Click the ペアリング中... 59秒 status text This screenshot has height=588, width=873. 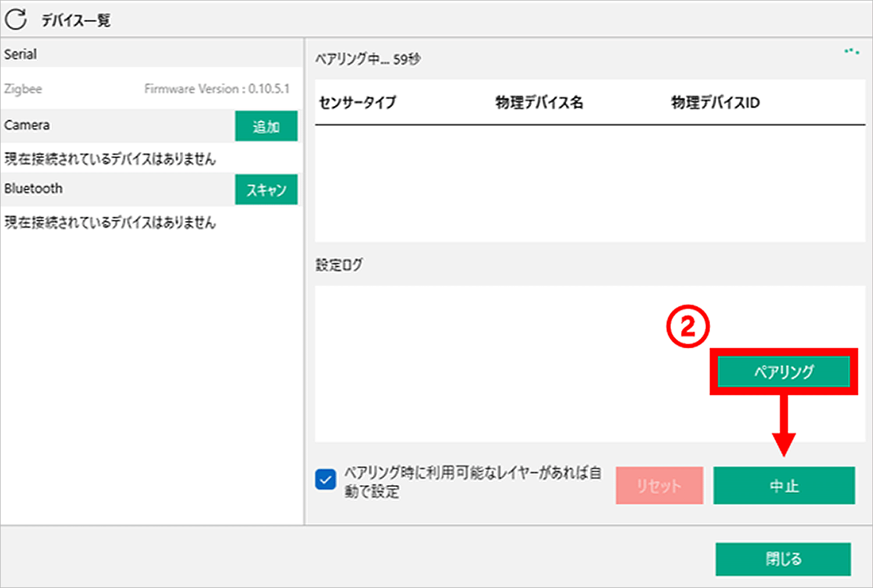(368, 59)
